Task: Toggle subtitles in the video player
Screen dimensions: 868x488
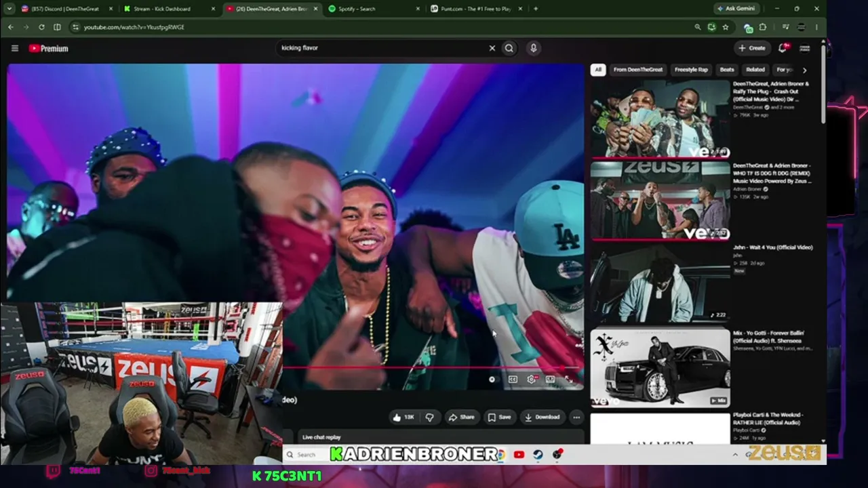Action: pyautogui.click(x=513, y=380)
